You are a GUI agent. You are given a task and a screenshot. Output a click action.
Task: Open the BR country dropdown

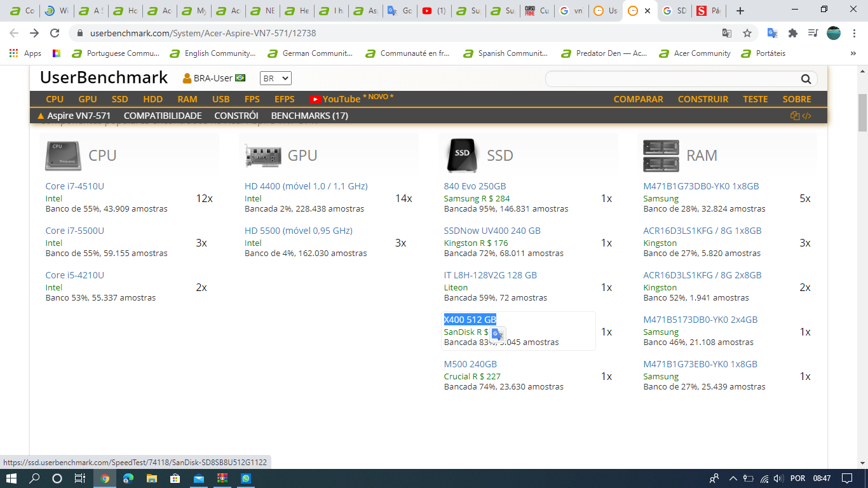[x=276, y=78]
